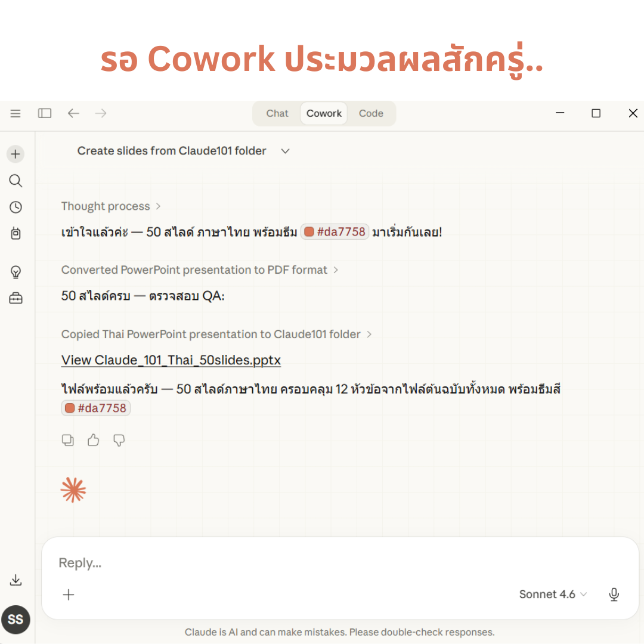Toggle the sidebar panel open
This screenshot has width=644, height=644.
[45, 113]
